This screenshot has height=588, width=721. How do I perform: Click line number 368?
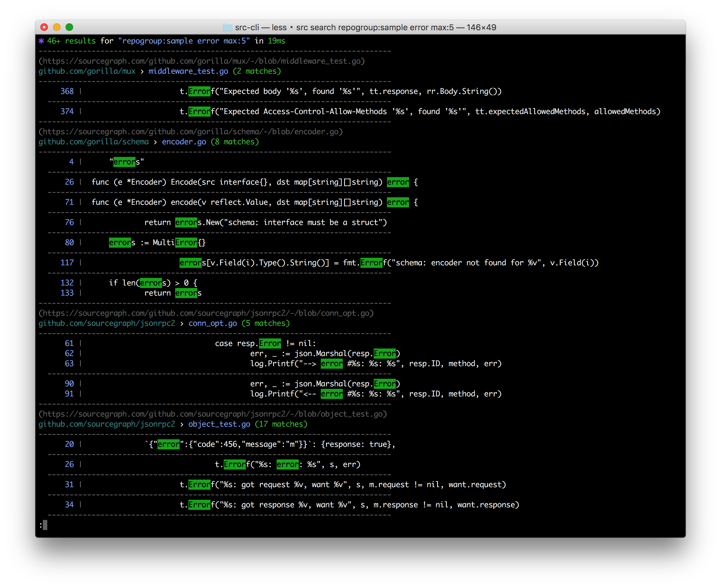tap(67, 91)
